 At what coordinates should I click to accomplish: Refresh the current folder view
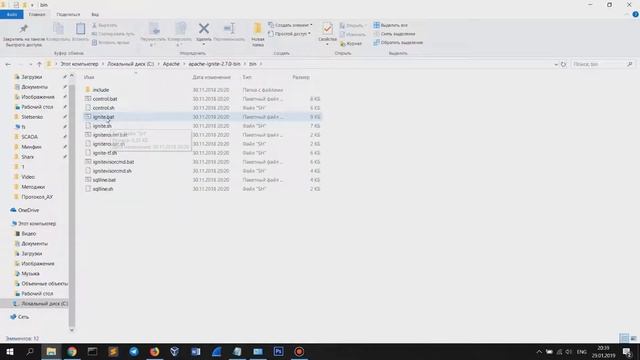click(563, 64)
